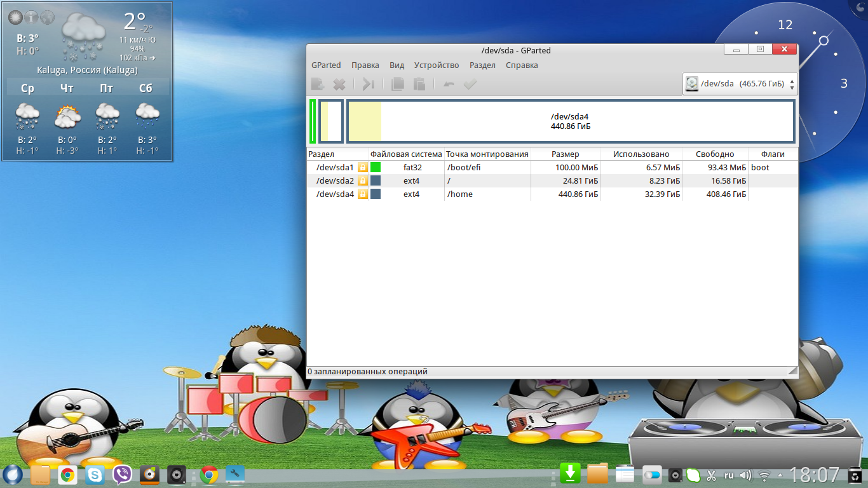Sort by the Раздел column header
Screen dimensions: 868x488
pyautogui.click(x=337, y=154)
